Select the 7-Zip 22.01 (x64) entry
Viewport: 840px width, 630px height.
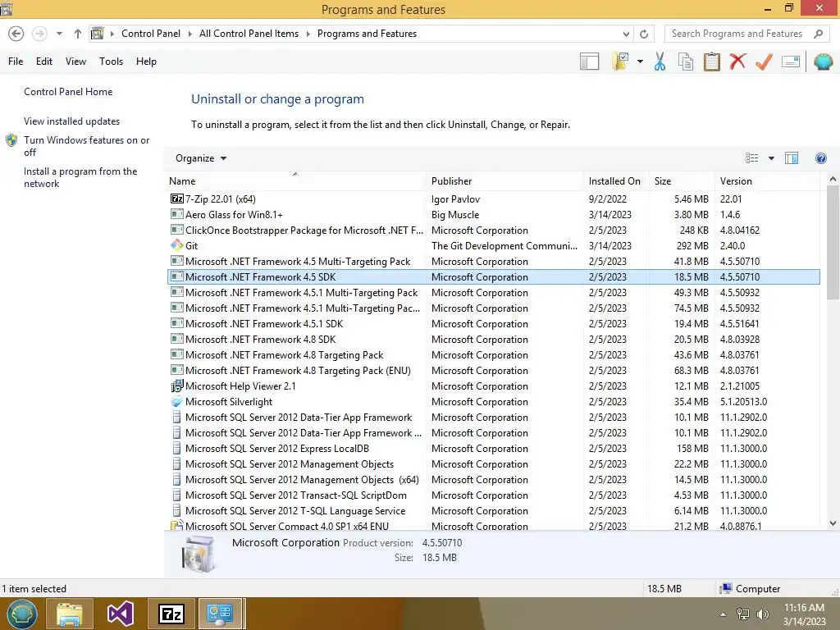click(494, 199)
